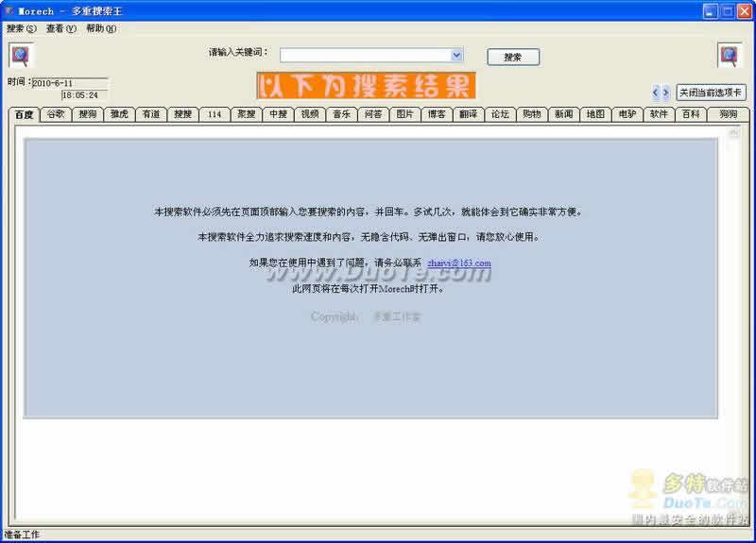The image size is (756, 543).
Task: Switch to the 搜狗 tab
Action: tap(88, 114)
